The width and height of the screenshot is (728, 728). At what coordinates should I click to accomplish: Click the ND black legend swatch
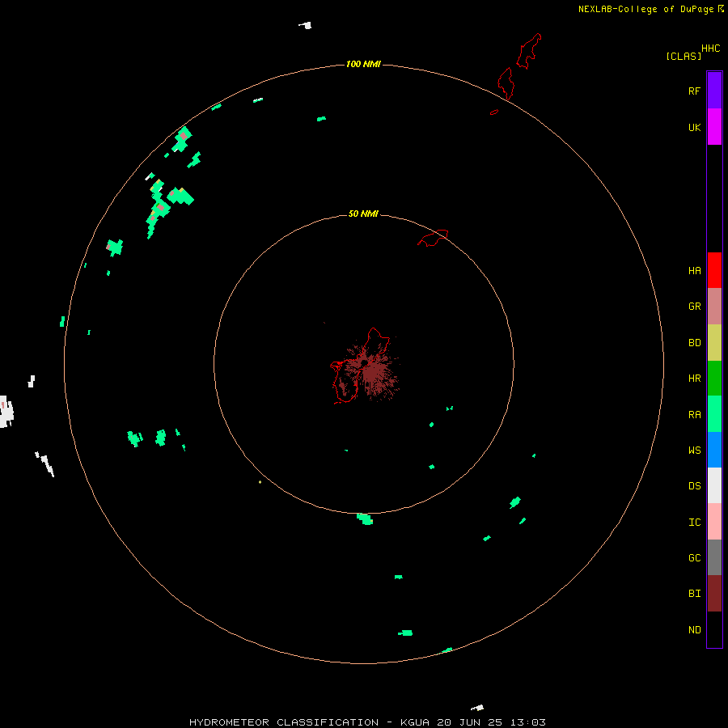714,629
